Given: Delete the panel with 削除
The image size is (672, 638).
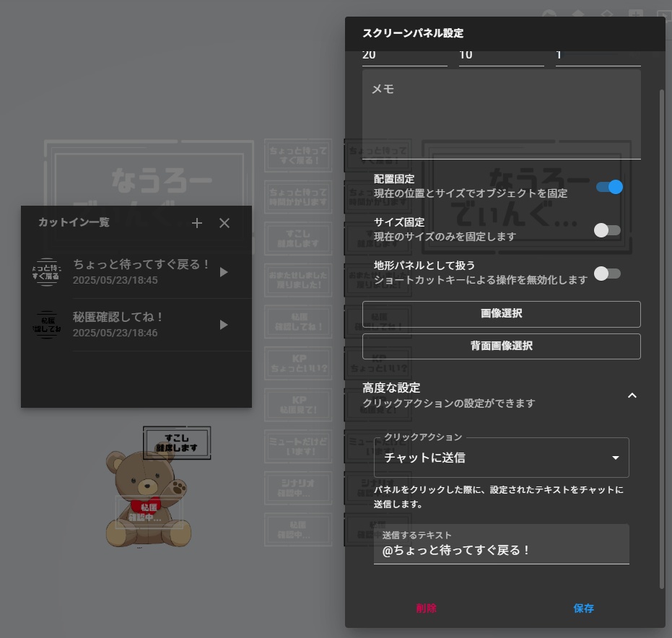Looking at the screenshot, I should tap(426, 608).
